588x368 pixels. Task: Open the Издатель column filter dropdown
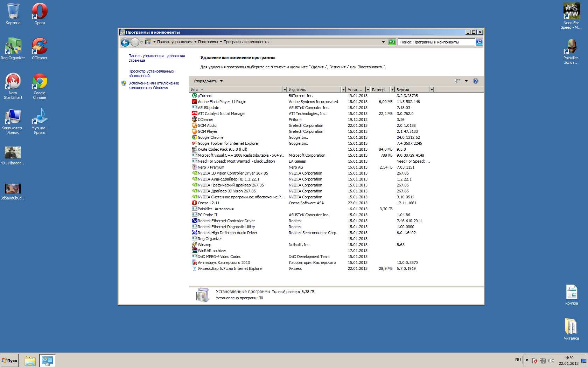[343, 90]
